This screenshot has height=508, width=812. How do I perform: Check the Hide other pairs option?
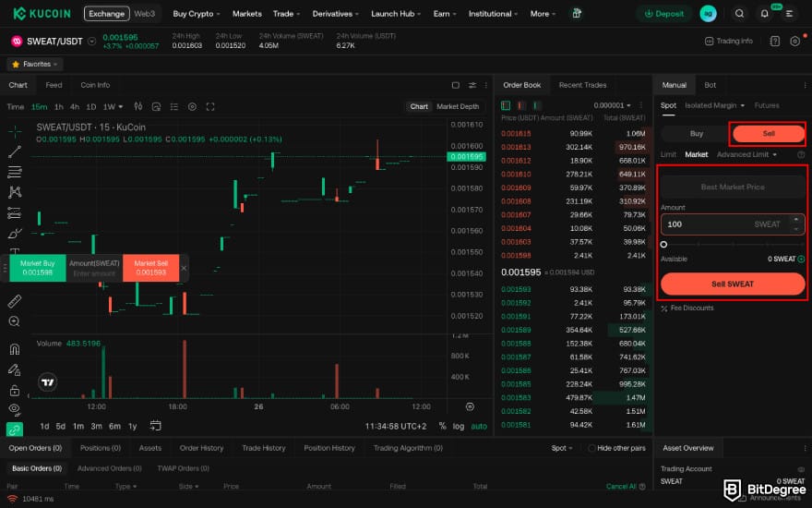pos(591,448)
